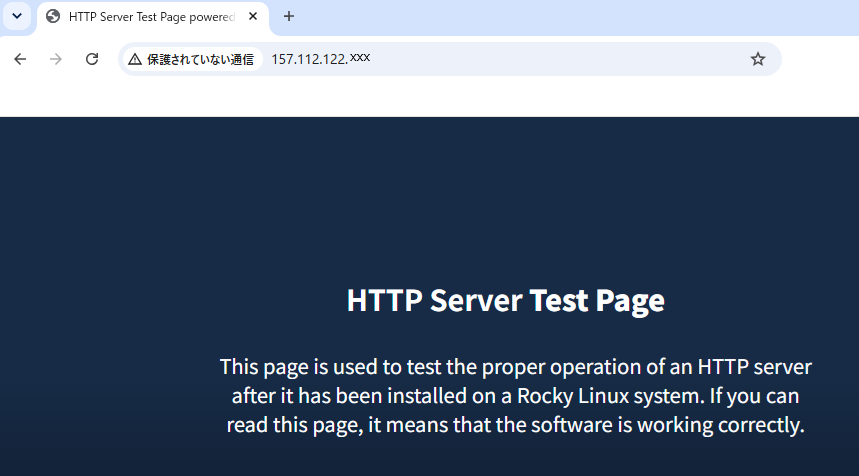Open the tab search dropdown chevron
Viewport: 859px width, 476px height.
pos(17,16)
